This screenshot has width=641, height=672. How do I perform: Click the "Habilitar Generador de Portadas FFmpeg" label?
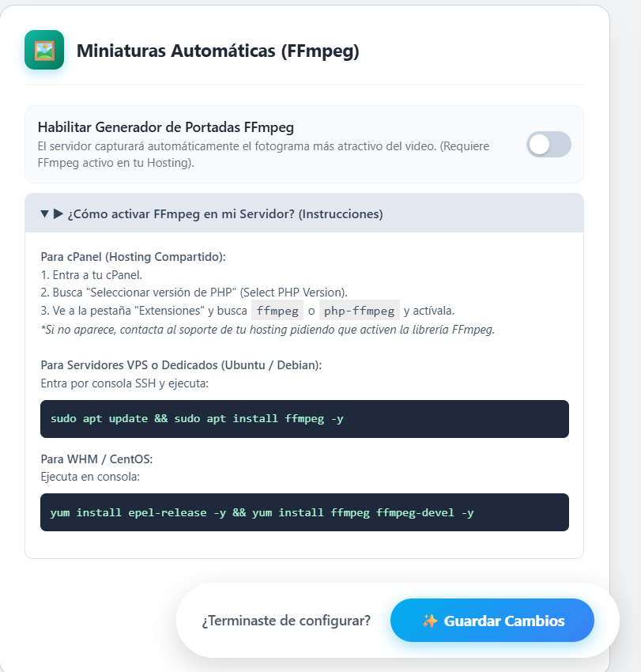166,126
